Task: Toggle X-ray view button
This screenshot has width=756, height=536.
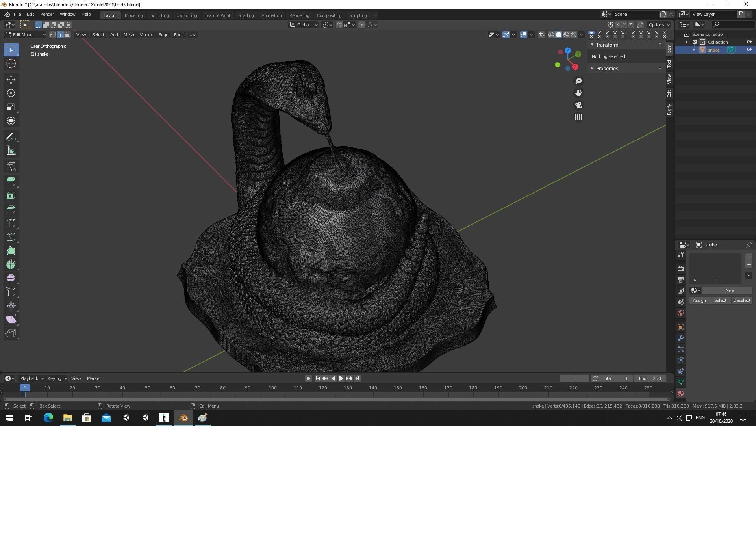Action: pyautogui.click(x=541, y=35)
